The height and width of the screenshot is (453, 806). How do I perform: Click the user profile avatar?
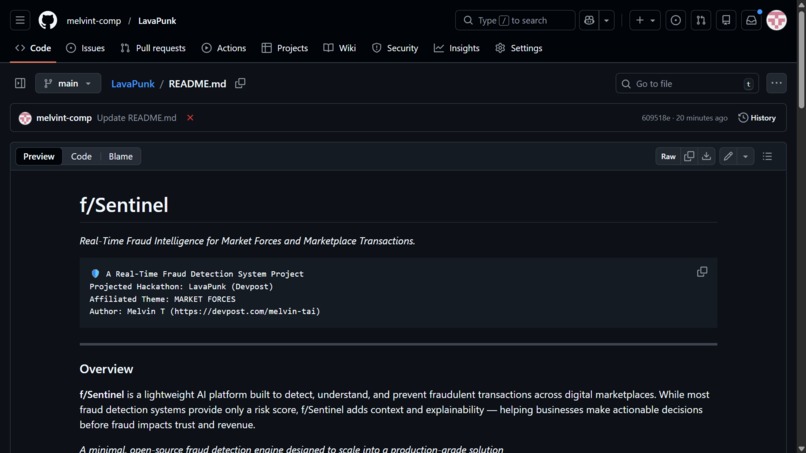click(776, 21)
